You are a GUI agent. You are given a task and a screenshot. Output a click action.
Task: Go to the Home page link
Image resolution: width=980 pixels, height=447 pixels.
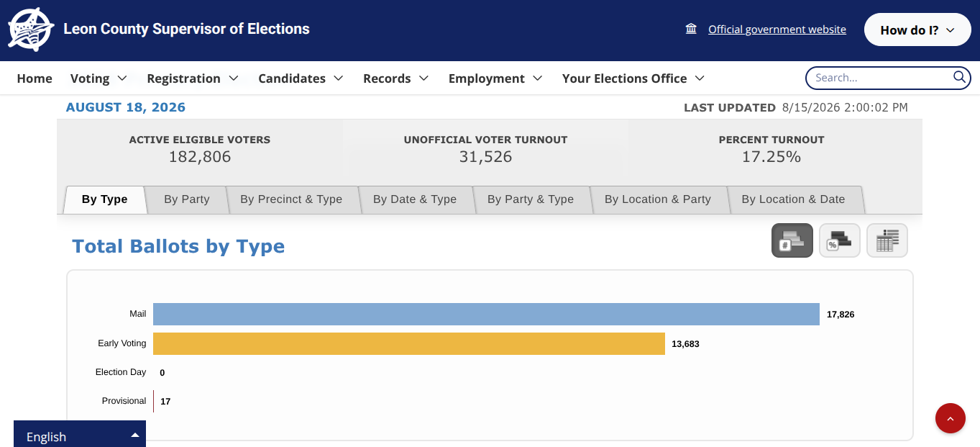[35, 78]
